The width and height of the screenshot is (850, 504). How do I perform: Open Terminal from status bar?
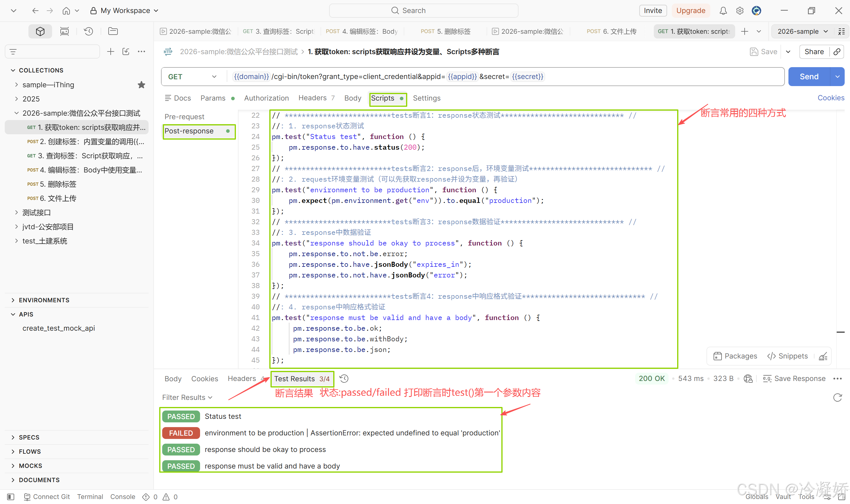90,497
